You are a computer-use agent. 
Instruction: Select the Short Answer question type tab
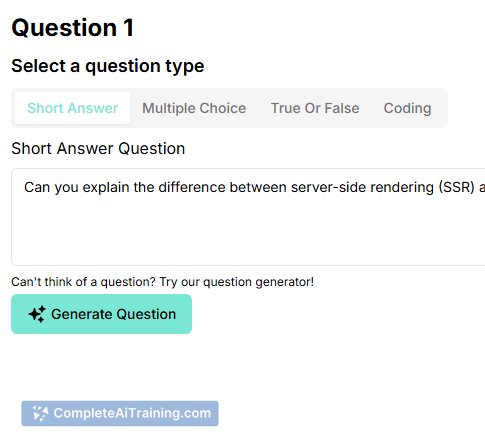[72, 108]
